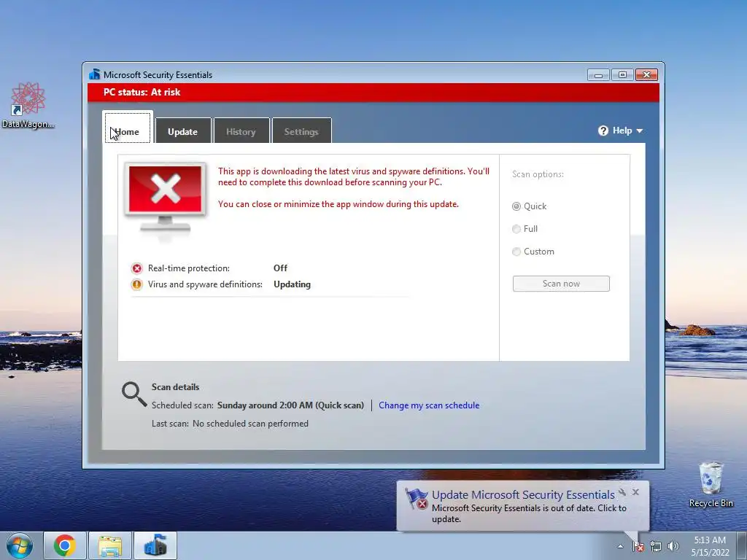Open the History tab
Viewport: 747px width, 560px height.
click(241, 131)
